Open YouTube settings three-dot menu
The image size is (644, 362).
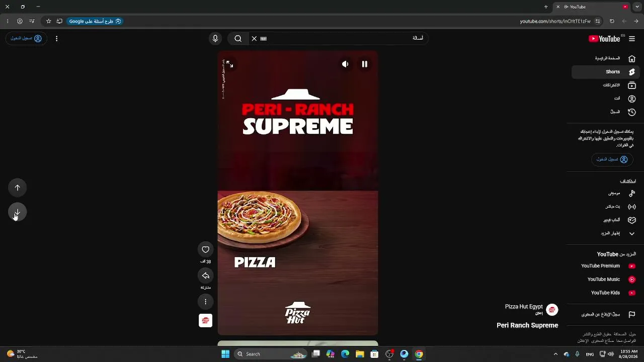(x=56, y=39)
